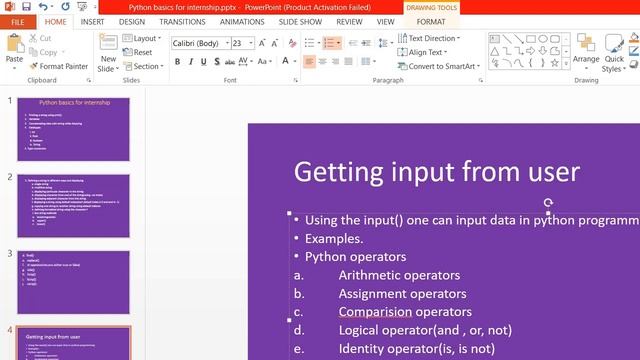
Task: Click the Redo/Repeat icon in Quick Access
Action: click(x=65, y=7)
